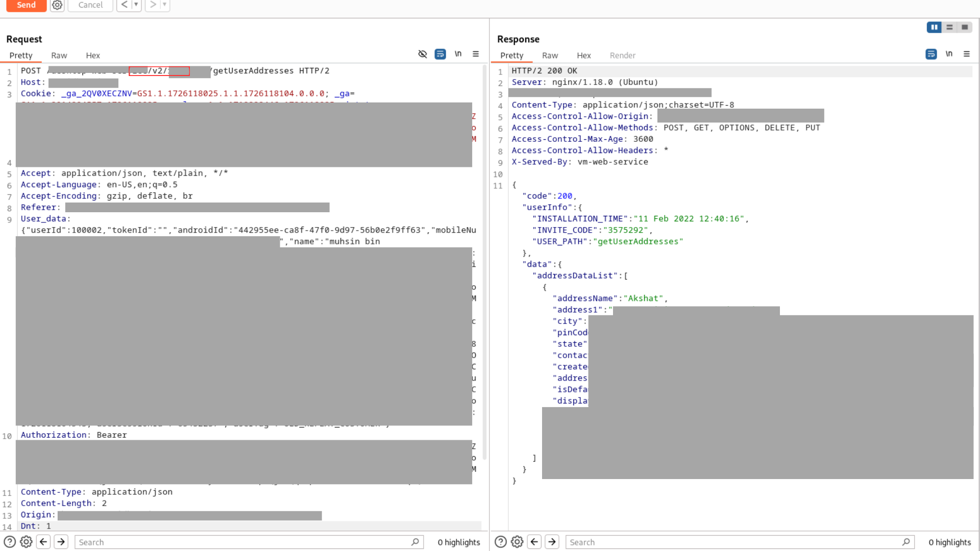
Task: Click the orange Send button
Action: [x=26, y=5]
